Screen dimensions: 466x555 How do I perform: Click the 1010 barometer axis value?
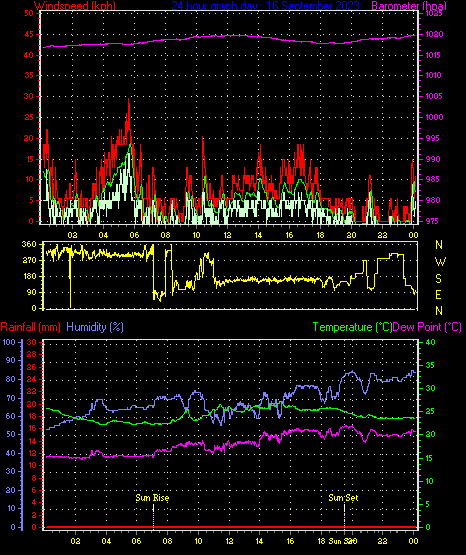[x=434, y=75]
